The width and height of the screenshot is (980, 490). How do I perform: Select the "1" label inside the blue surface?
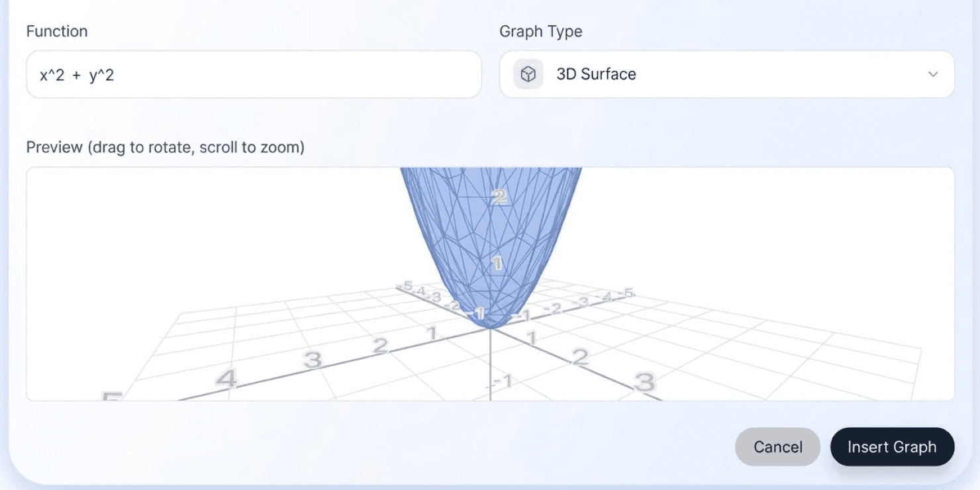tap(497, 264)
